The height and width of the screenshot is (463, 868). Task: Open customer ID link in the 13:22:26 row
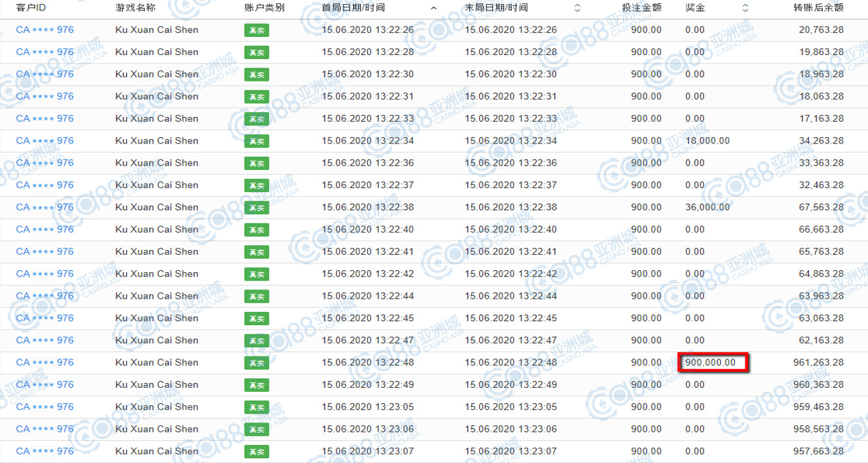45,30
